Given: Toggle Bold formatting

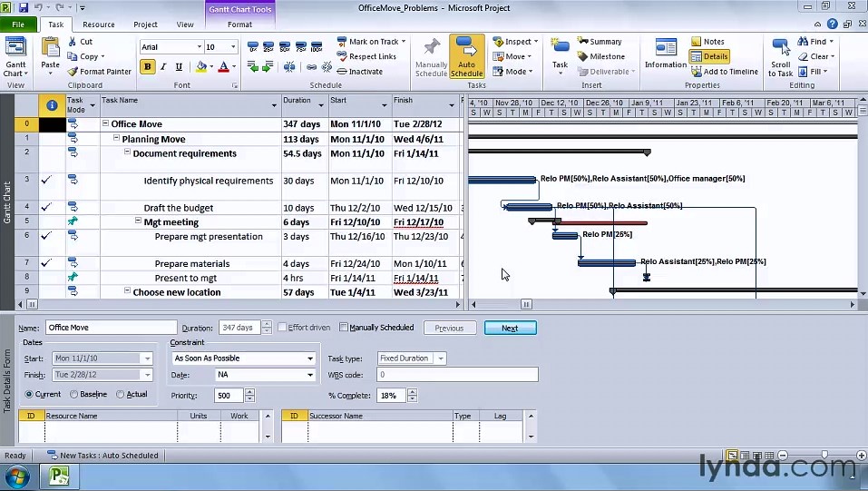Looking at the screenshot, I should (147, 67).
